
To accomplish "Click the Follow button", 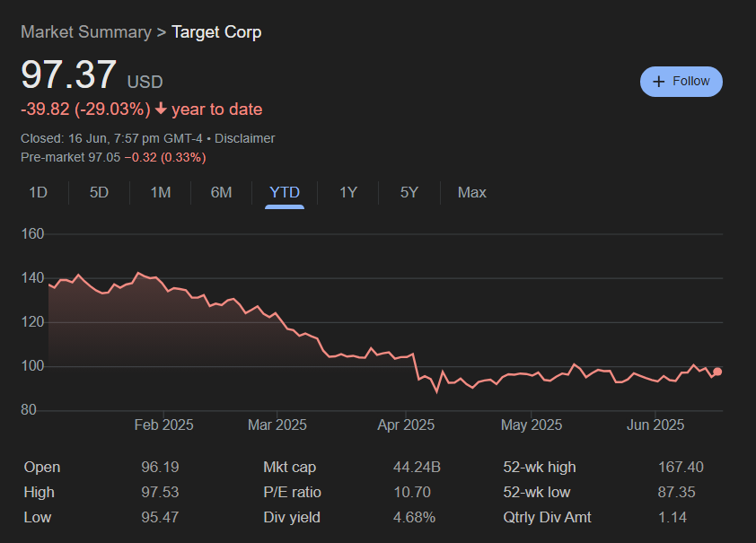I will 681,82.
